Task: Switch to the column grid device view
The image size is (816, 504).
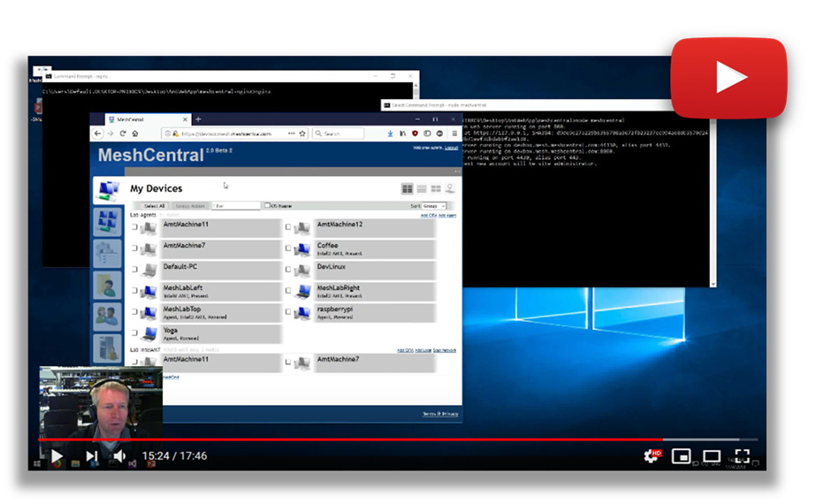Action: coord(407,188)
